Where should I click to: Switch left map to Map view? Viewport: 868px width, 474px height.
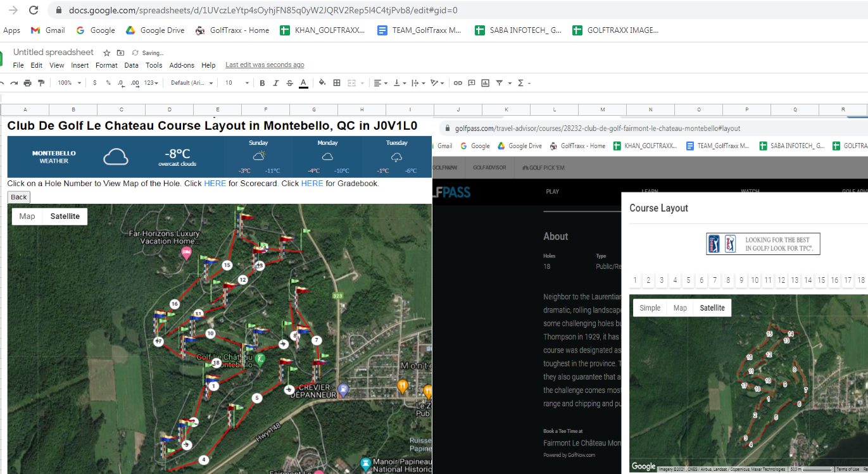pos(27,216)
